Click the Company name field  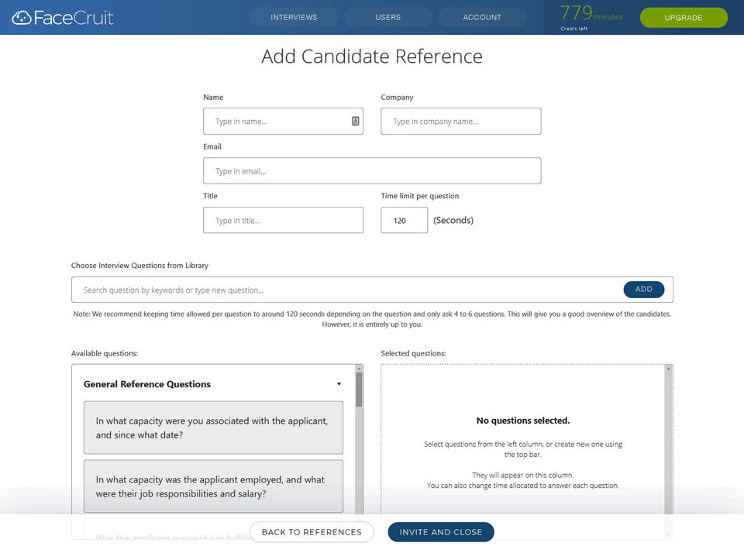click(x=460, y=122)
